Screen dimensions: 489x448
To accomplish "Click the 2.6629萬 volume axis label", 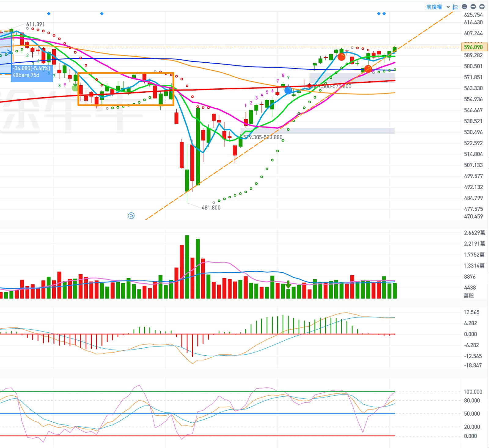I will tap(474, 233).
